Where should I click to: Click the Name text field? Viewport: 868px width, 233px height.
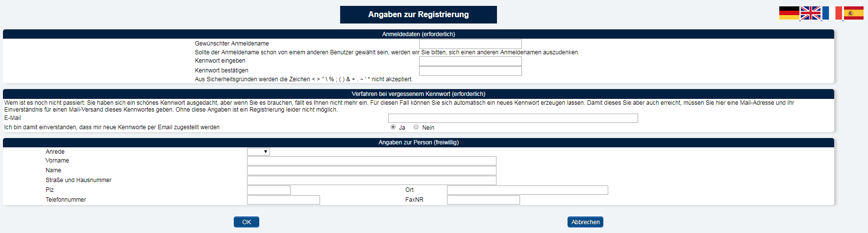tap(372, 171)
